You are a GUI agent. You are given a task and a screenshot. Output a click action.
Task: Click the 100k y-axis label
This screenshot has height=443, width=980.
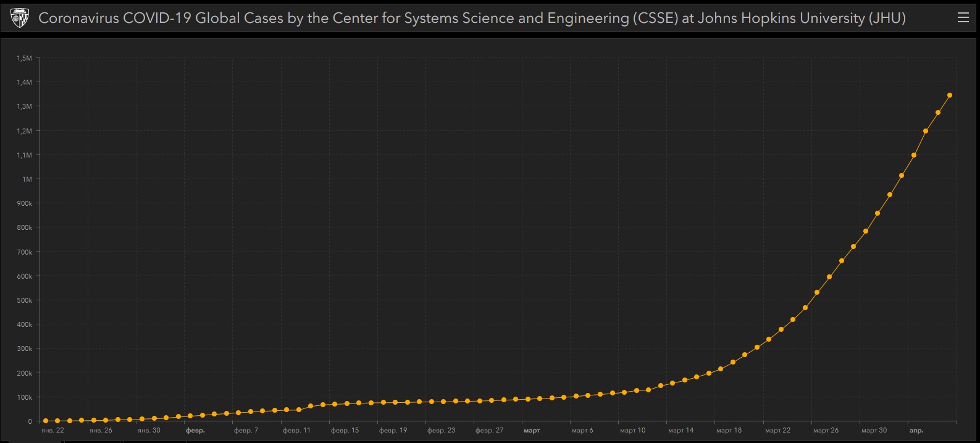(x=25, y=397)
